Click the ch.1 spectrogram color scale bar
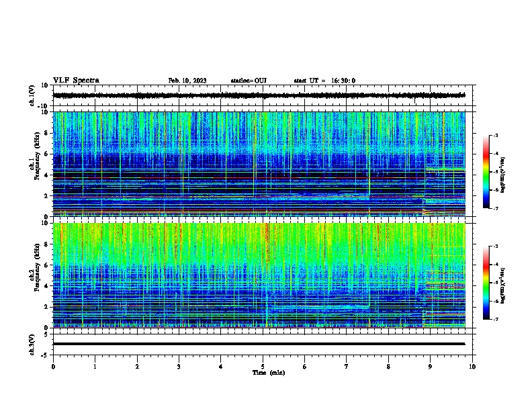Image resolution: width=532 pixels, height=411 pixels. click(x=486, y=172)
